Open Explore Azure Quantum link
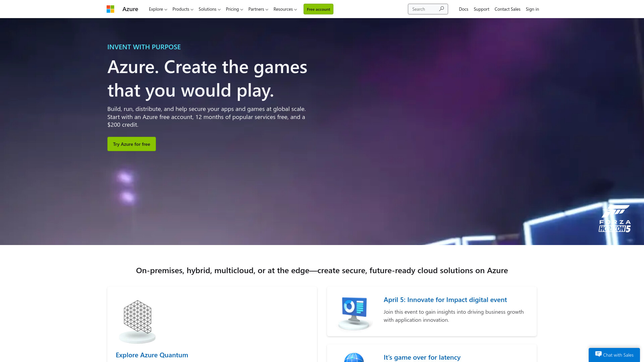Image resolution: width=644 pixels, height=362 pixels. [152, 355]
